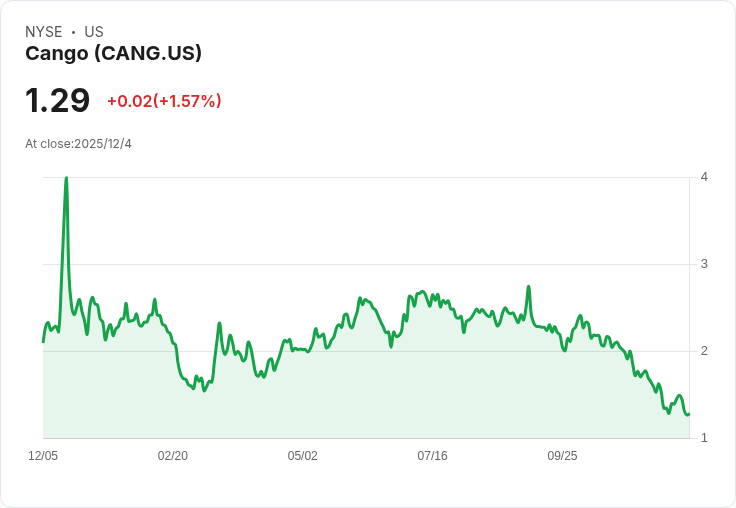The height and width of the screenshot is (508, 736).
Task: Click the chart's lowest dip after 02/20
Action: pos(204,391)
